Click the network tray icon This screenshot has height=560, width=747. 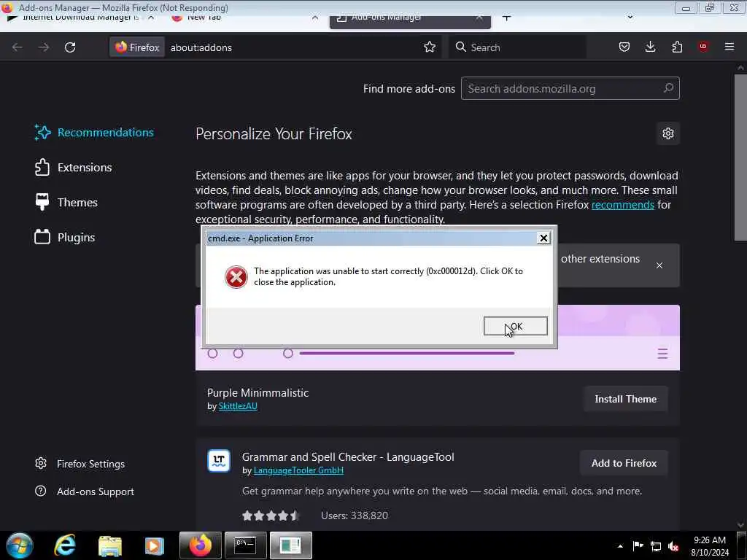656,546
